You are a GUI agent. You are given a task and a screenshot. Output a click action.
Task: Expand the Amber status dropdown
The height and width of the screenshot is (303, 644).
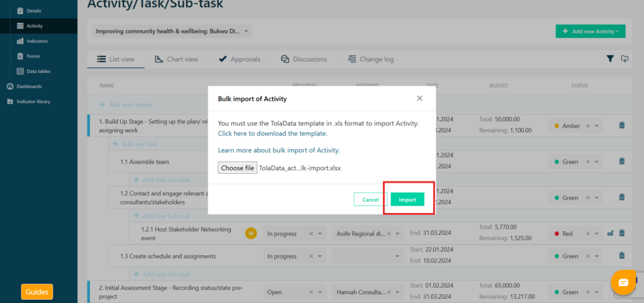click(597, 126)
